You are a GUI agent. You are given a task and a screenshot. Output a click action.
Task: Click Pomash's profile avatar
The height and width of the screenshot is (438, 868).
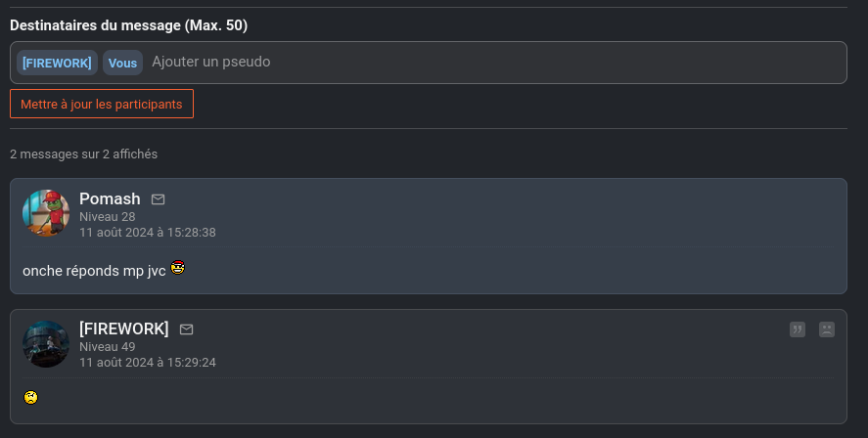point(46,213)
